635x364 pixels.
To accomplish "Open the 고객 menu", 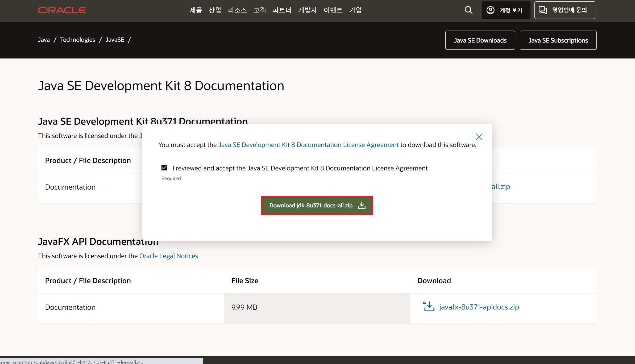I will (x=260, y=10).
